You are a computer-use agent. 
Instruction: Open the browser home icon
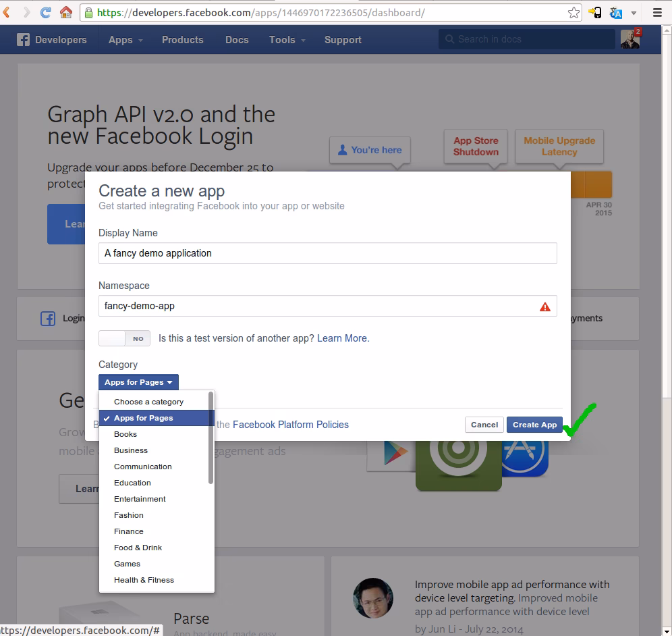(66, 12)
